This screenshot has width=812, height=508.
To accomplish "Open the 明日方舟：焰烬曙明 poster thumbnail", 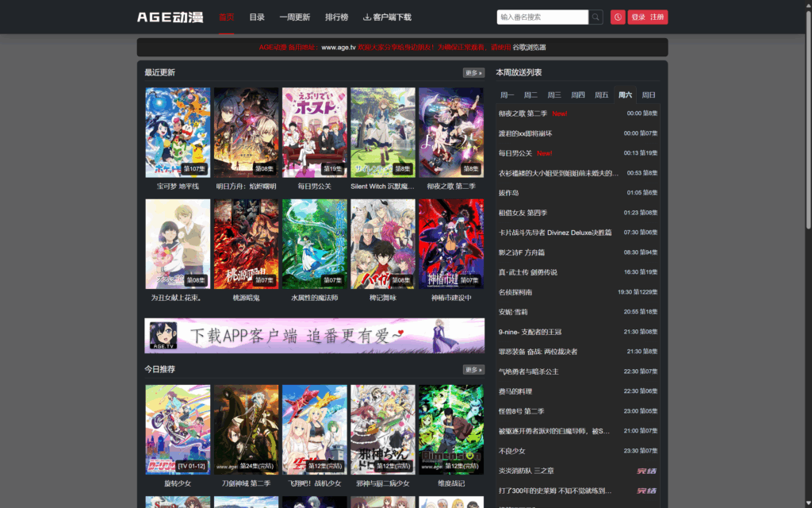I will click(246, 133).
